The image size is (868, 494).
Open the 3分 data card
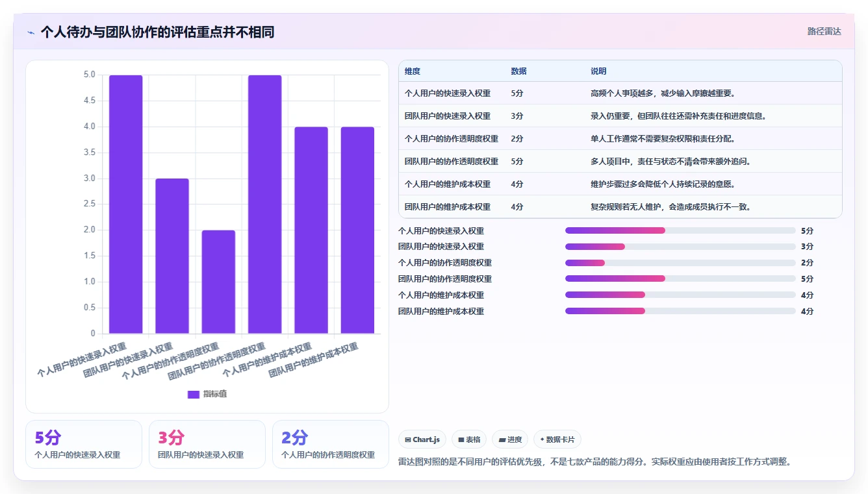point(207,444)
